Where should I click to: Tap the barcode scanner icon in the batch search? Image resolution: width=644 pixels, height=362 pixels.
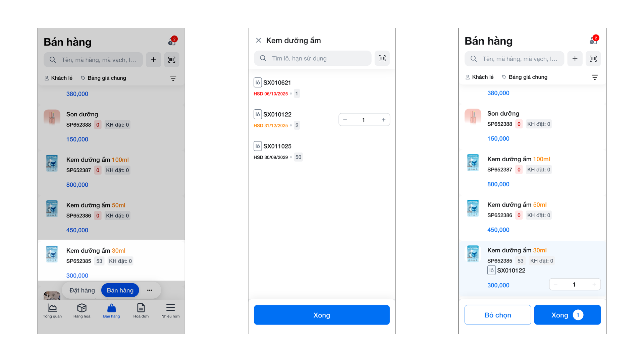tap(382, 58)
